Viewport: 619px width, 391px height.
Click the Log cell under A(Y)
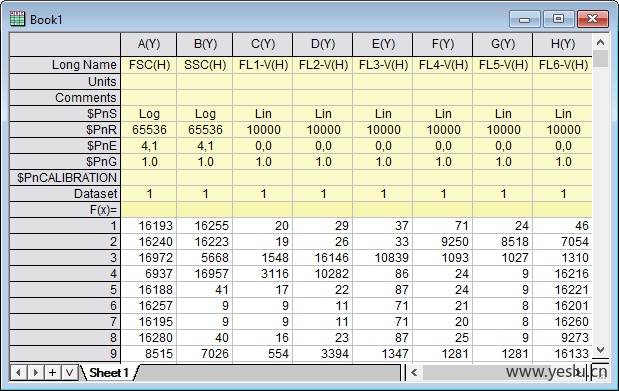(149, 114)
